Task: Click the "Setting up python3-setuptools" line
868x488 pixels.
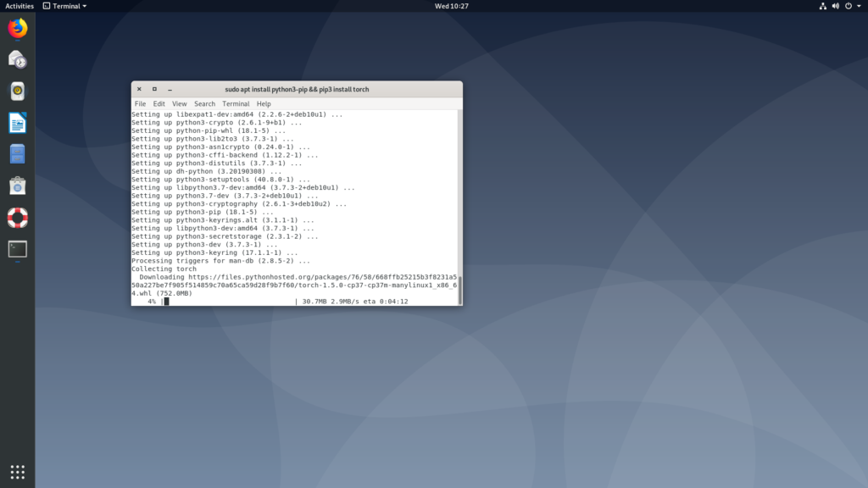Action: coord(221,180)
